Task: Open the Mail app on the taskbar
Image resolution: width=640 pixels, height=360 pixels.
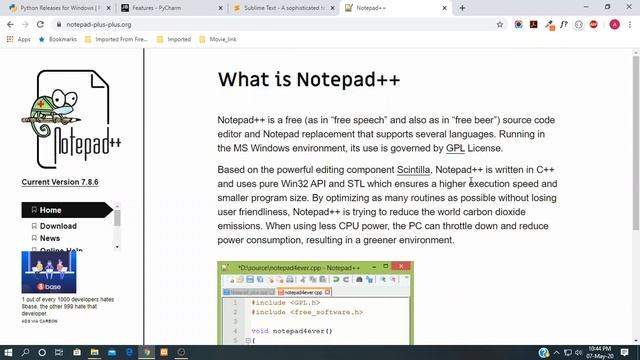Action: tap(112, 352)
